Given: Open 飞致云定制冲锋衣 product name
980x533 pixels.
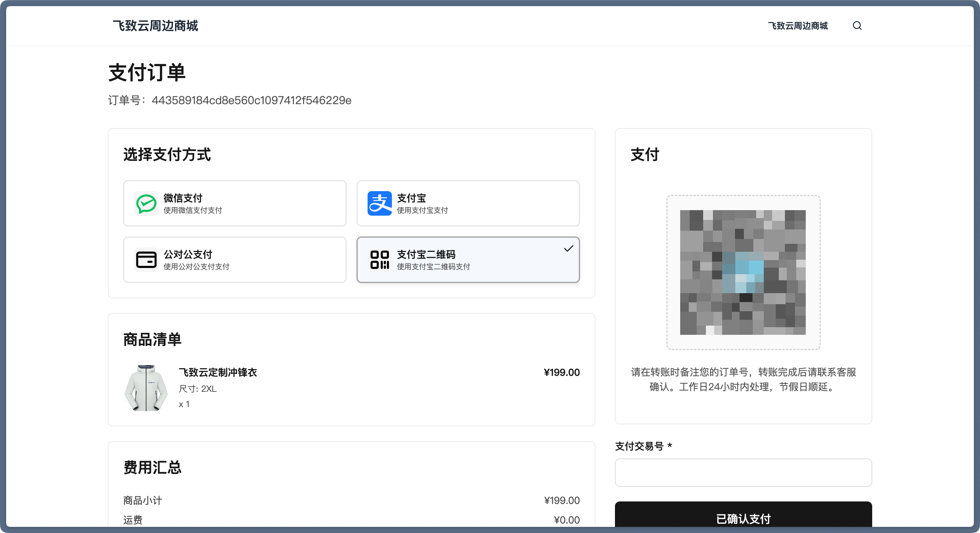Looking at the screenshot, I should click(218, 372).
